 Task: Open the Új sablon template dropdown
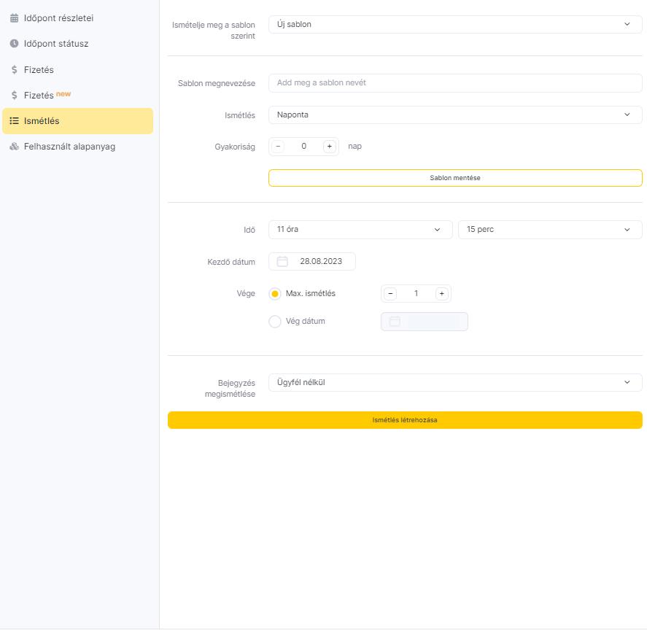click(454, 25)
